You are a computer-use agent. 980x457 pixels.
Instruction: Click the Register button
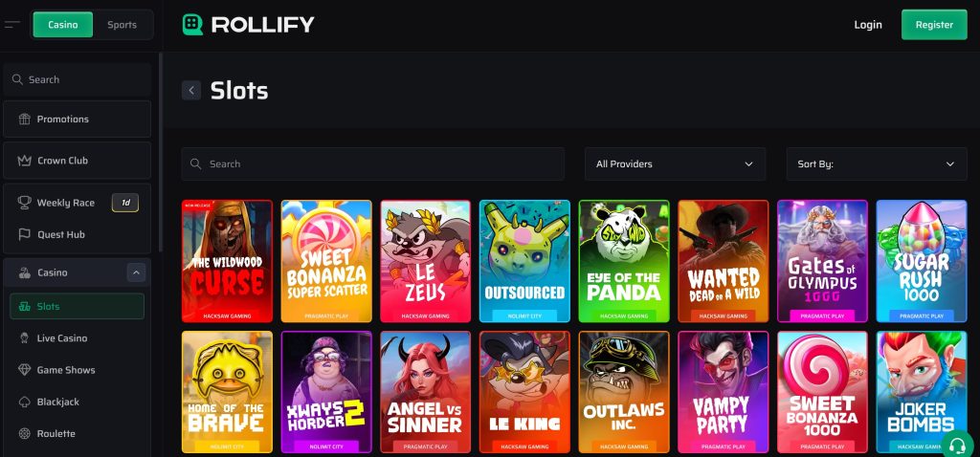tap(934, 25)
